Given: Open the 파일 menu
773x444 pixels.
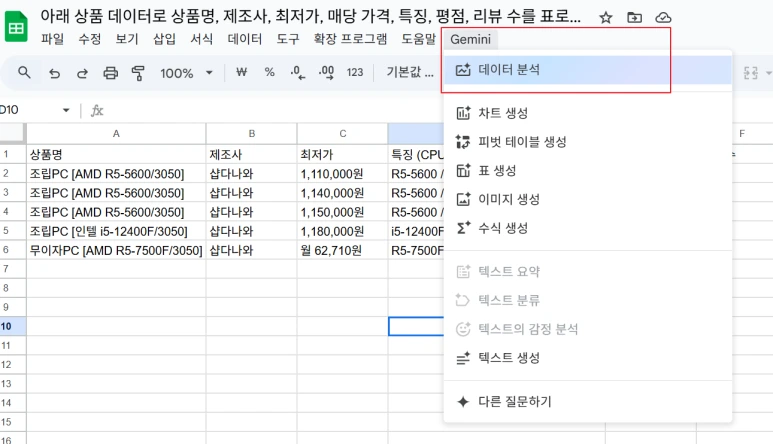Looking at the screenshot, I should (52, 39).
